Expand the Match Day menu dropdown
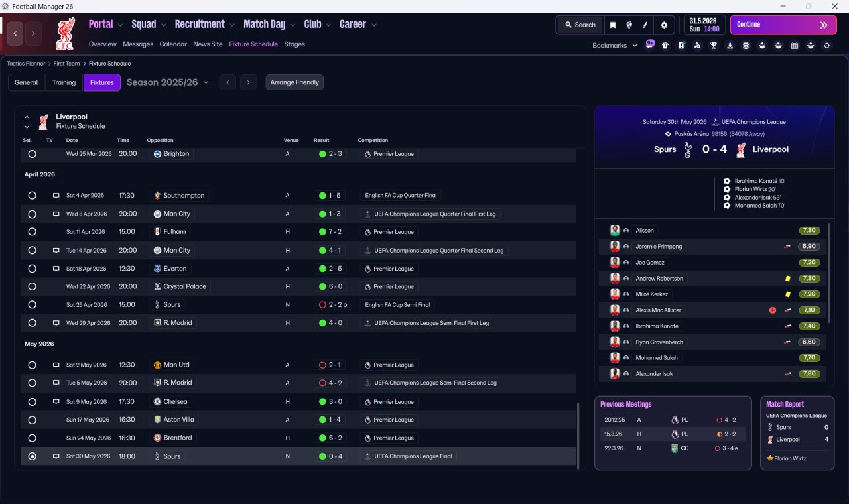 (293, 25)
